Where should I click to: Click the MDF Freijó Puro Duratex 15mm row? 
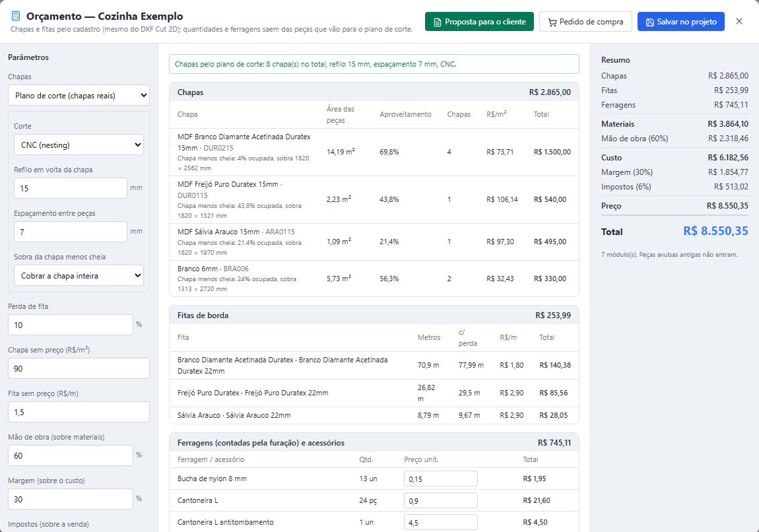pyautogui.click(x=374, y=199)
